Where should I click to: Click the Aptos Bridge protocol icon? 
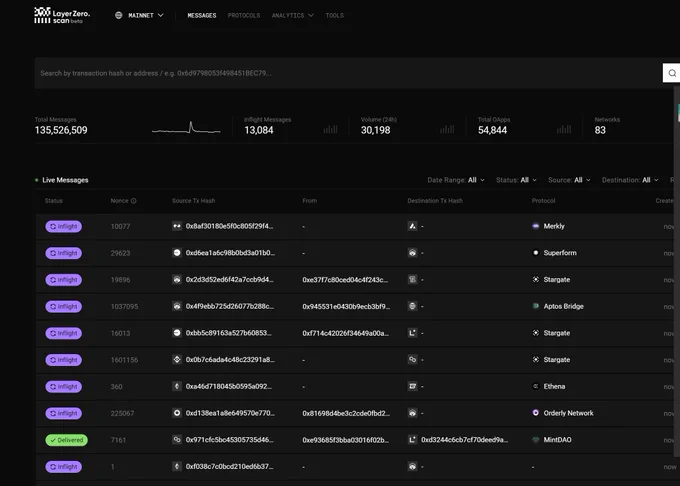click(536, 306)
